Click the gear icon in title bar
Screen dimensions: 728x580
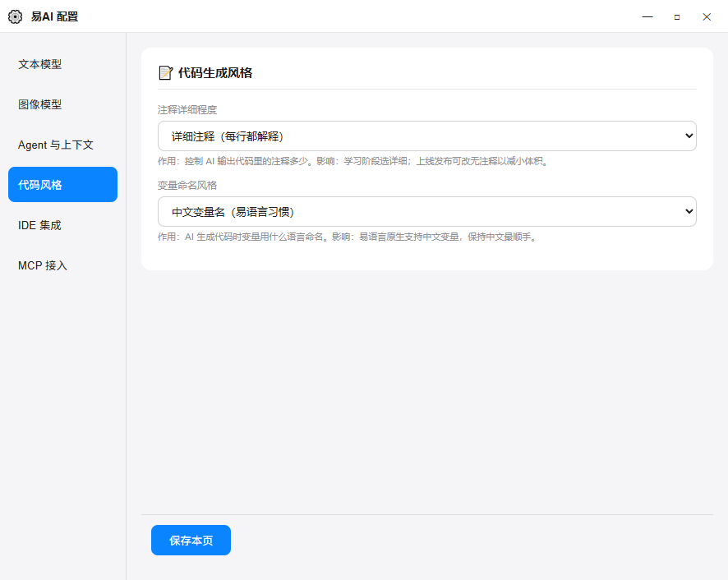[x=16, y=16]
